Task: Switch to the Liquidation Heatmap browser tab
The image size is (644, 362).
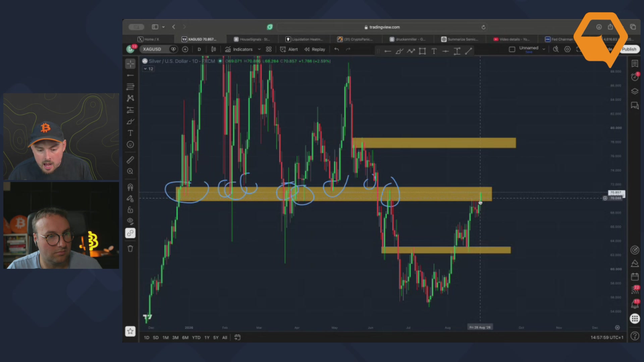Action: (x=304, y=39)
